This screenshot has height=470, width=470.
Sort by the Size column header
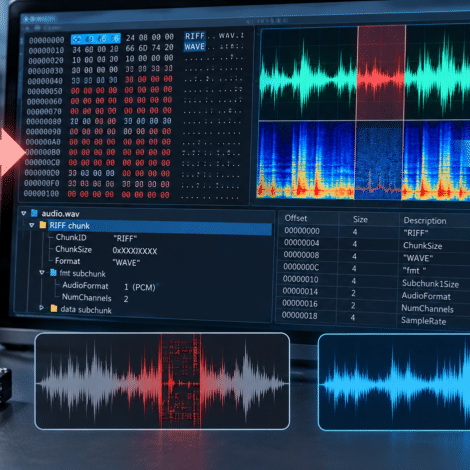coord(360,219)
